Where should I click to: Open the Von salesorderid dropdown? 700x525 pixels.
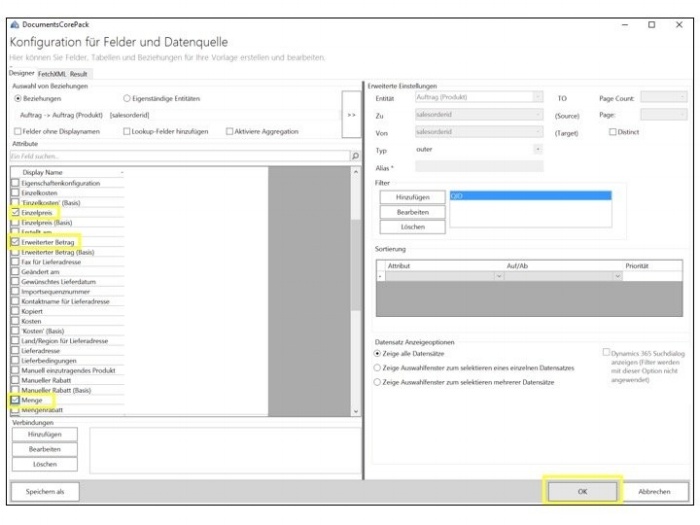click(x=538, y=132)
